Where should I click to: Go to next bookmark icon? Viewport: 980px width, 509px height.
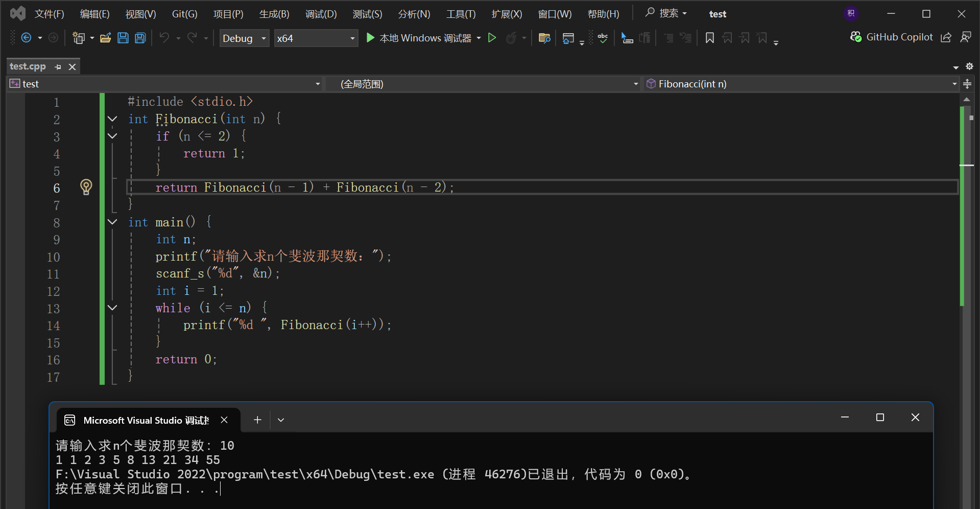[745, 38]
